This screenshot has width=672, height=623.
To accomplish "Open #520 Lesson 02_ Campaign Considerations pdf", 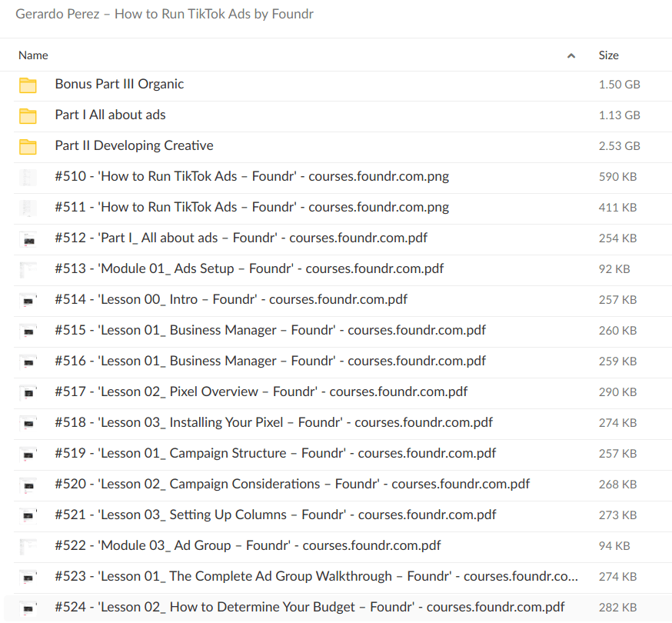I will 292,484.
